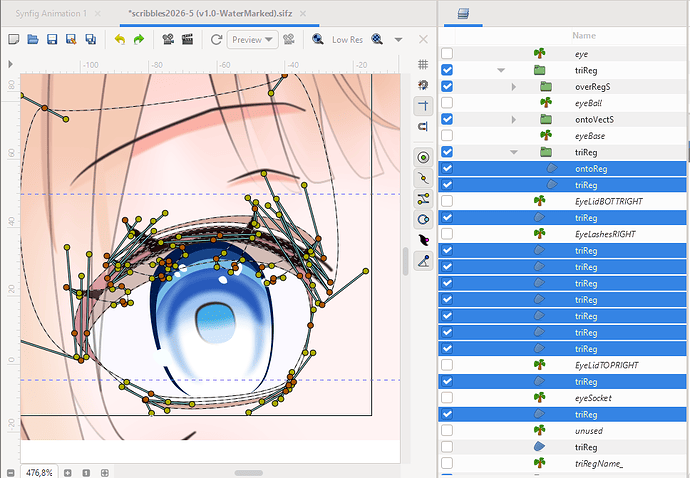
Task: Enable the eye layer checkbox
Action: pyautogui.click(x=447, y=53)
